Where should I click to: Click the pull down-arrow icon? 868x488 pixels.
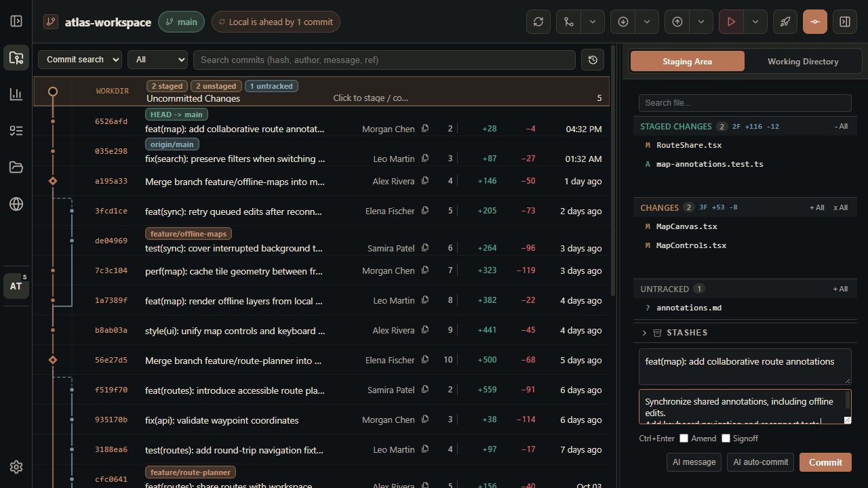pyautogui.click(x=623, y=22)
